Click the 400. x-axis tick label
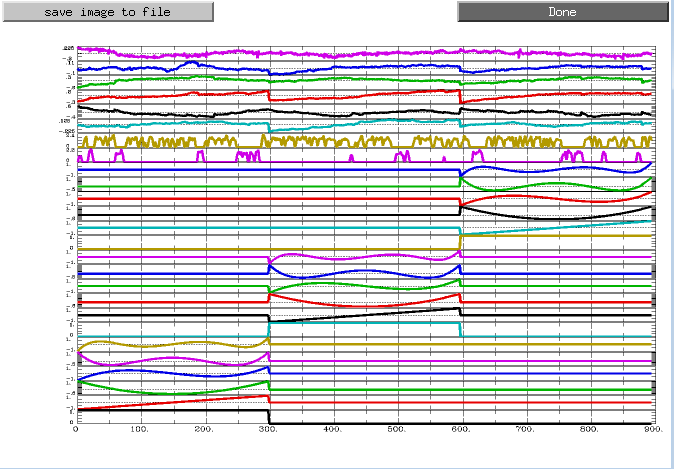 (x=333, y=429)
